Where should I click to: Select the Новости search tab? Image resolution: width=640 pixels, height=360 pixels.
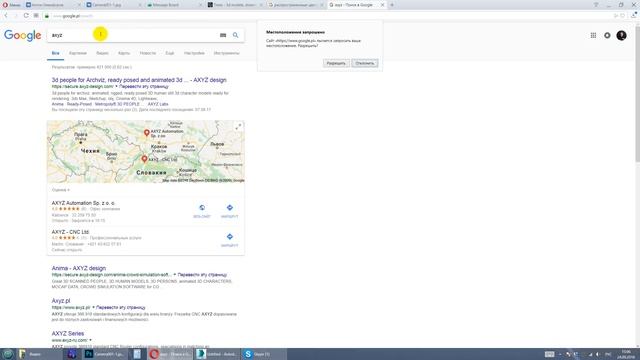point(148,53)
